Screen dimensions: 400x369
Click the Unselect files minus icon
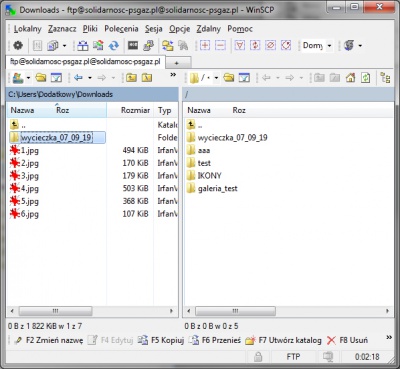[x=220, y=45]
